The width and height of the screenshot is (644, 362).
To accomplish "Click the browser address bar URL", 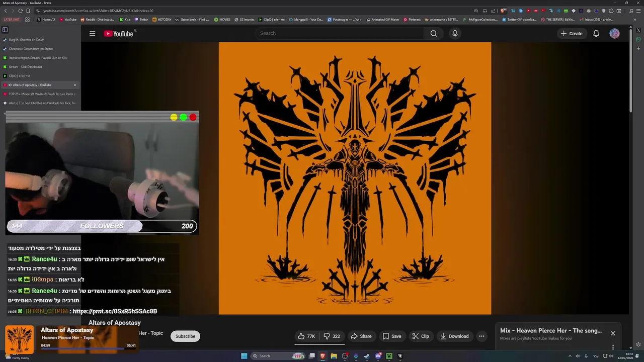I will (x=98, y=11).
